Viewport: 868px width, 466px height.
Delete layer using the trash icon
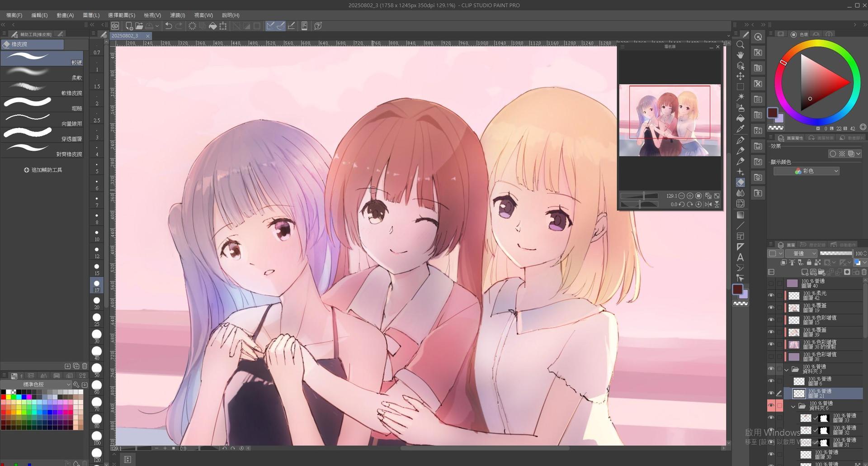[864, 272]
